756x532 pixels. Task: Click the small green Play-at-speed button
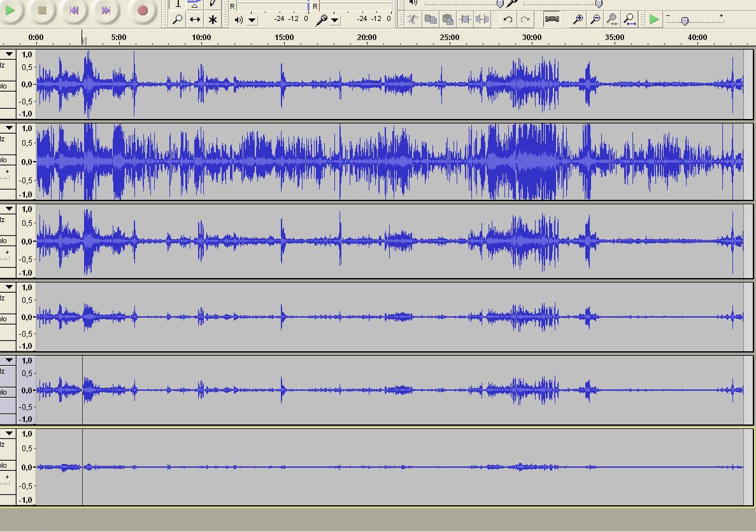(x=654, y=20)
